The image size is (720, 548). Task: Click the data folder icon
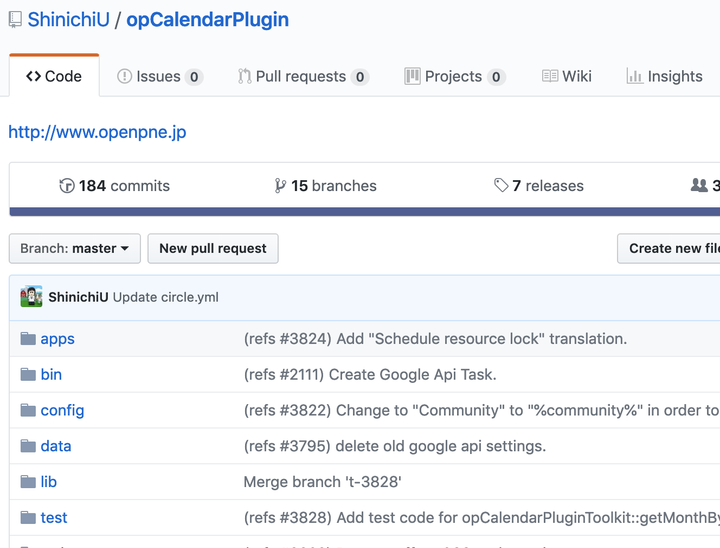[x=28, y=446]
